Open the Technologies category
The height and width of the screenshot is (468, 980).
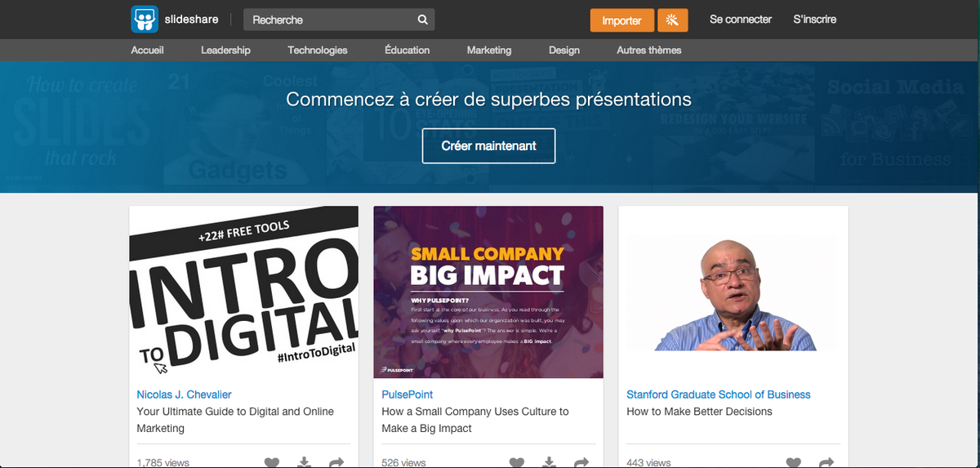tap(318, 50)
